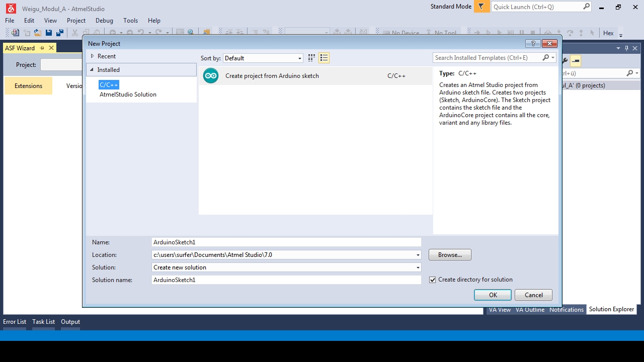Image resolution: width=644 pixels, height=362 pixels.
Task: Close the ASF Wizard tab
Action: click(x=51, y=48)
